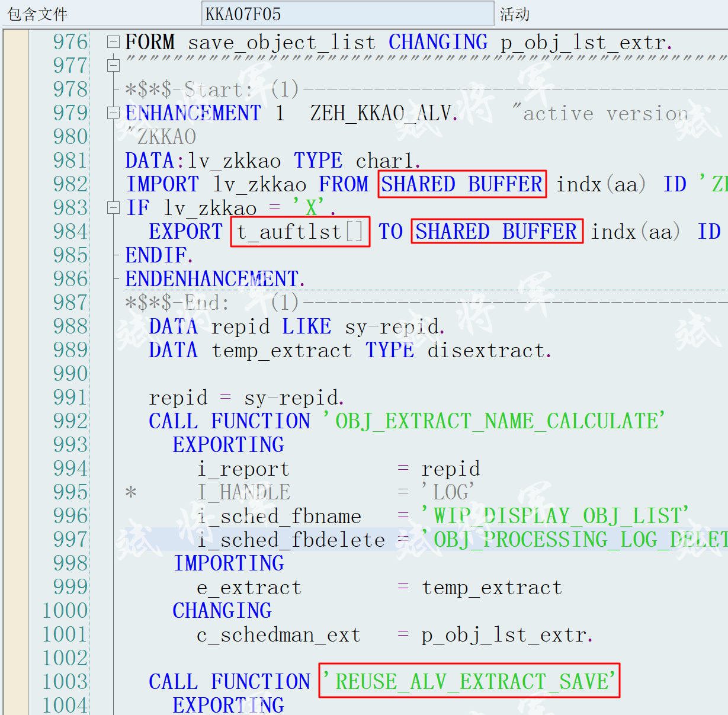Click the 'OBJ_EXTRACT_NAME_CALCULATE' function name
The height and width of the screenshot is (715, 728).
(x=494, y=421)
